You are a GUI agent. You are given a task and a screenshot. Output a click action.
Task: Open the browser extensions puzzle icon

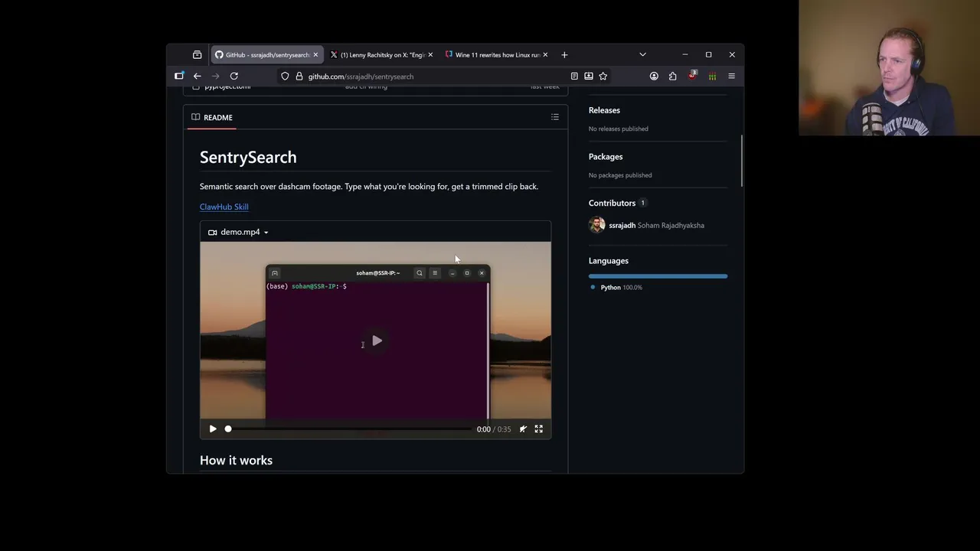(x=672, y=76)
